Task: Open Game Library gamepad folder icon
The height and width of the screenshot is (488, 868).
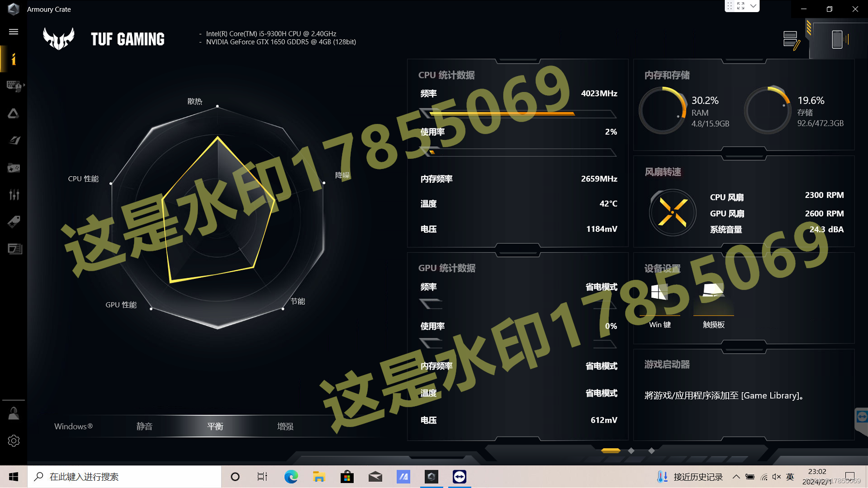Action: coord(14,168)
